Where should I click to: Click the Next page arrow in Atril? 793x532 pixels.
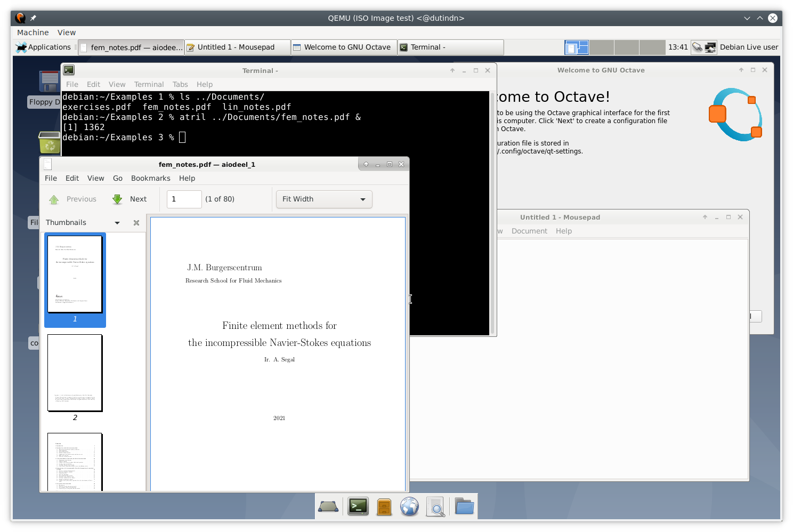click(118, 199)
